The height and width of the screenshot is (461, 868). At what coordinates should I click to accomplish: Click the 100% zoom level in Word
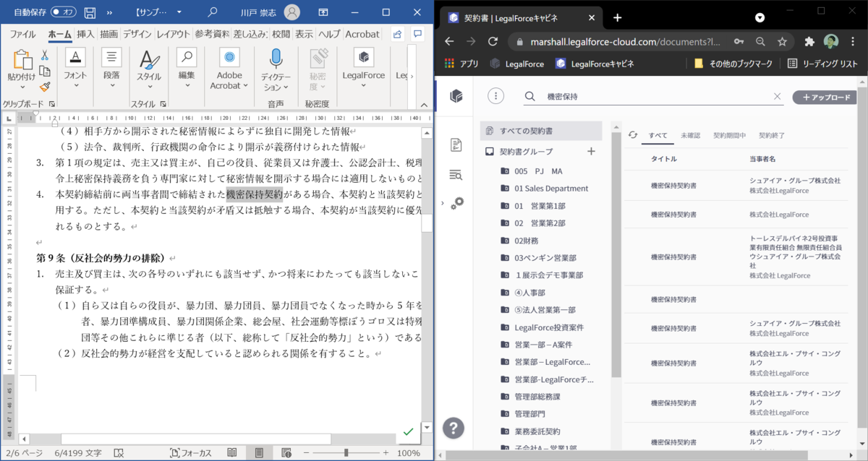[x=409, y=453]
